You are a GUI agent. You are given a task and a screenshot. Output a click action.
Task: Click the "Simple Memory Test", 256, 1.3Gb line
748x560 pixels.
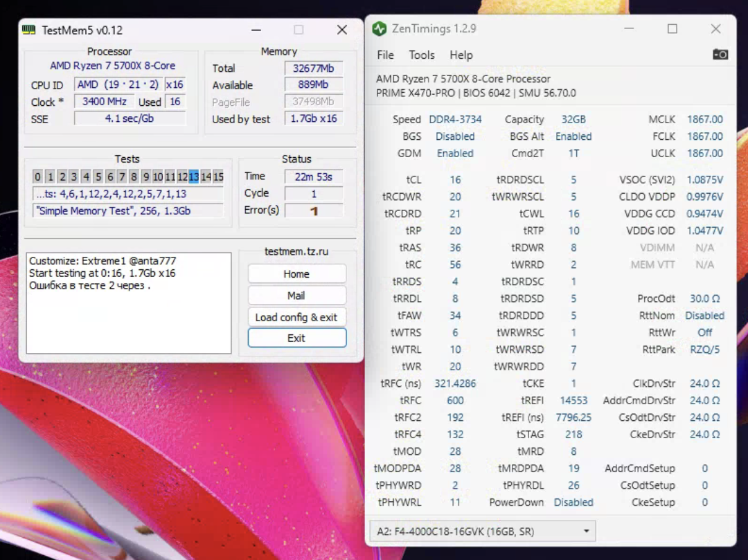tap(128, 210)
